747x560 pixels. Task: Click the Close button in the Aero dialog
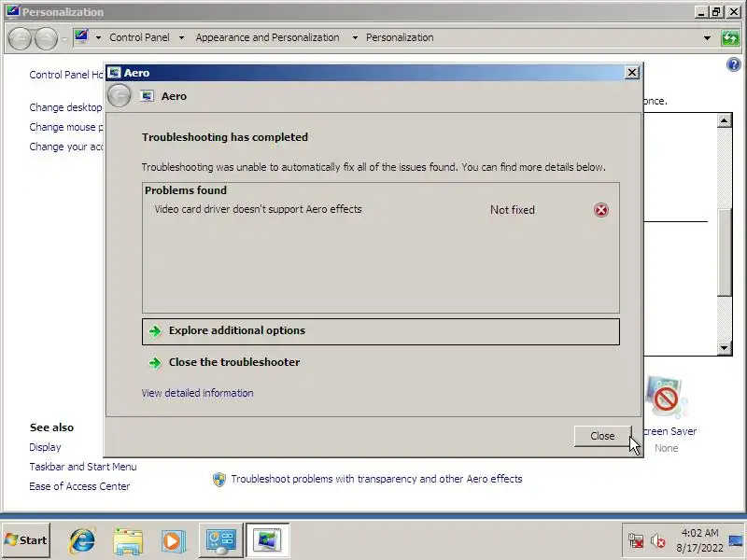pos(602,436)
